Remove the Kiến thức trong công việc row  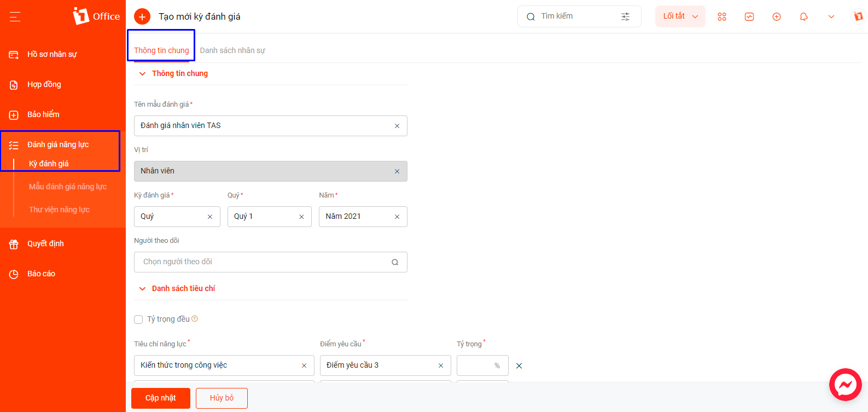click(x=519, y=365)
